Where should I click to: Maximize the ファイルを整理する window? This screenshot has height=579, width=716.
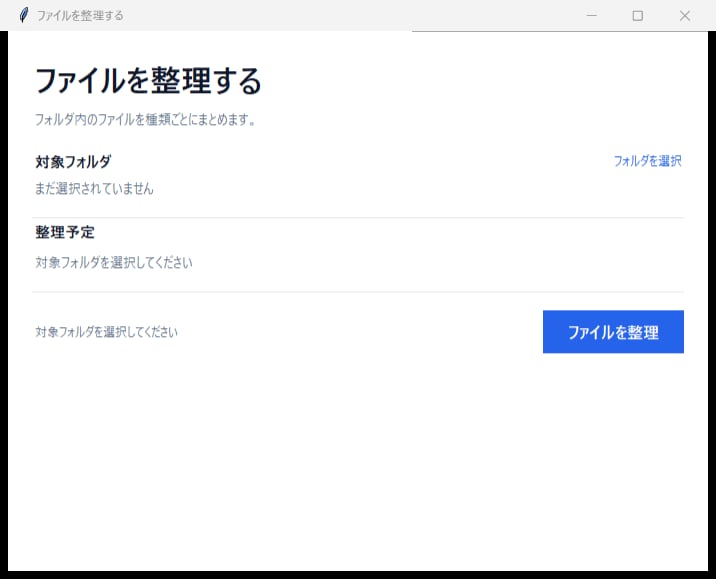637,16
